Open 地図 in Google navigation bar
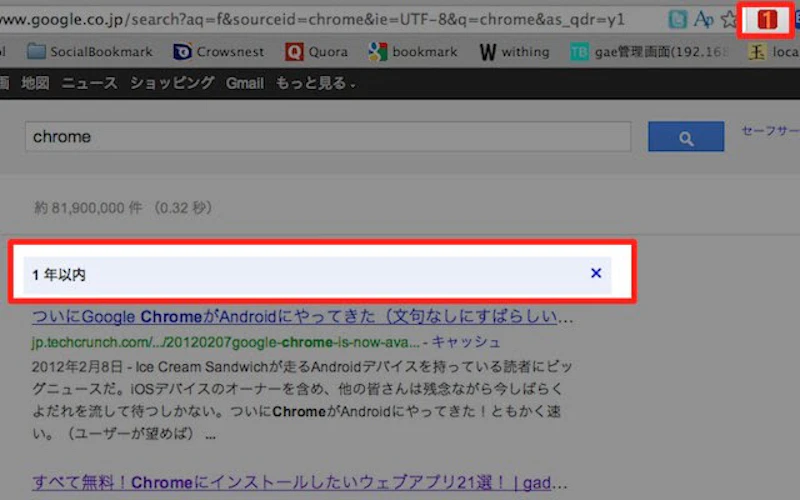The width and height of the screenshot is (800, 500). (x=35, y=83)
